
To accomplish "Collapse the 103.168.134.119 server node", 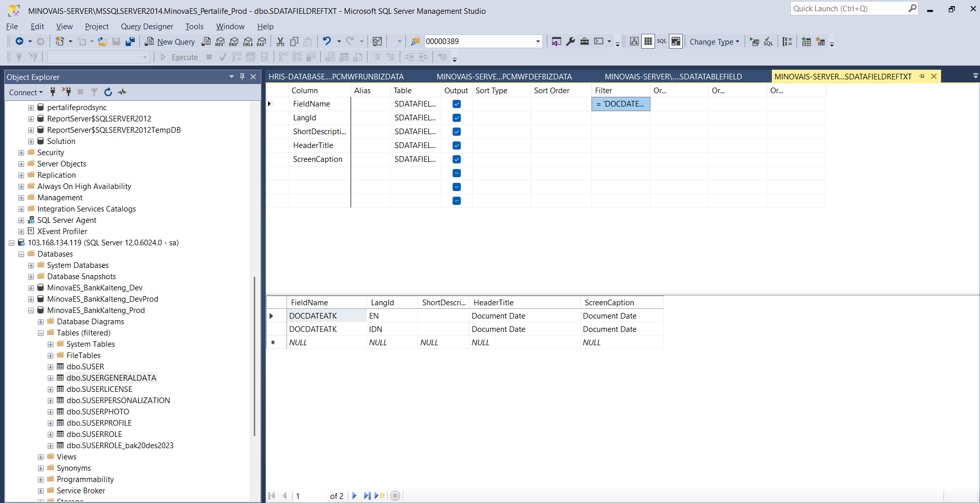I will coord(11,243).
